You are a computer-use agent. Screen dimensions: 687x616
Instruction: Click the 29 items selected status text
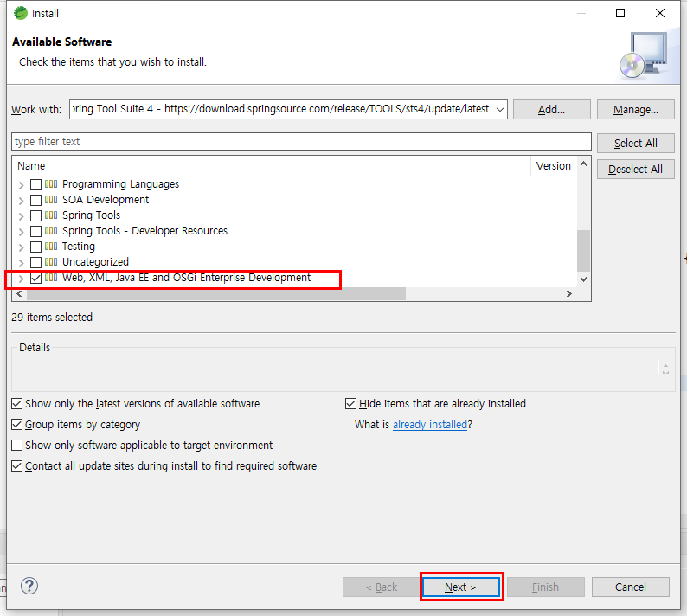52,318
